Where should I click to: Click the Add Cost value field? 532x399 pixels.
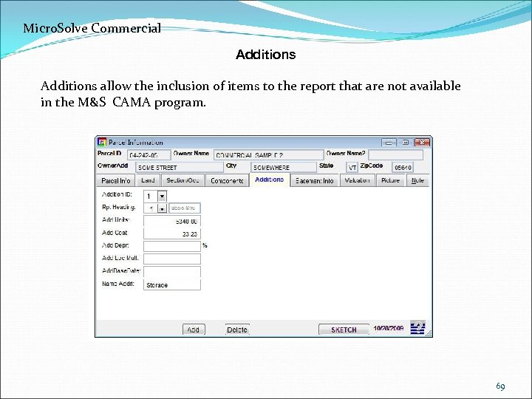[172, 233]
